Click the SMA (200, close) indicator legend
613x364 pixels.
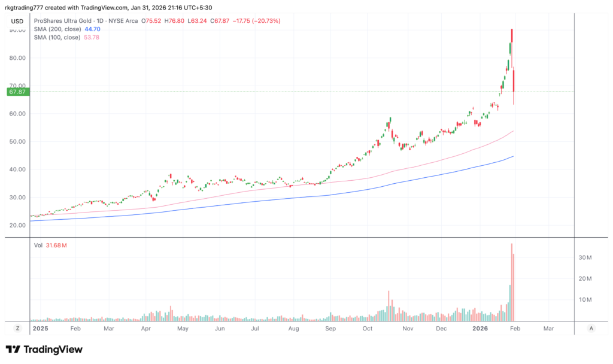[57, 29]
